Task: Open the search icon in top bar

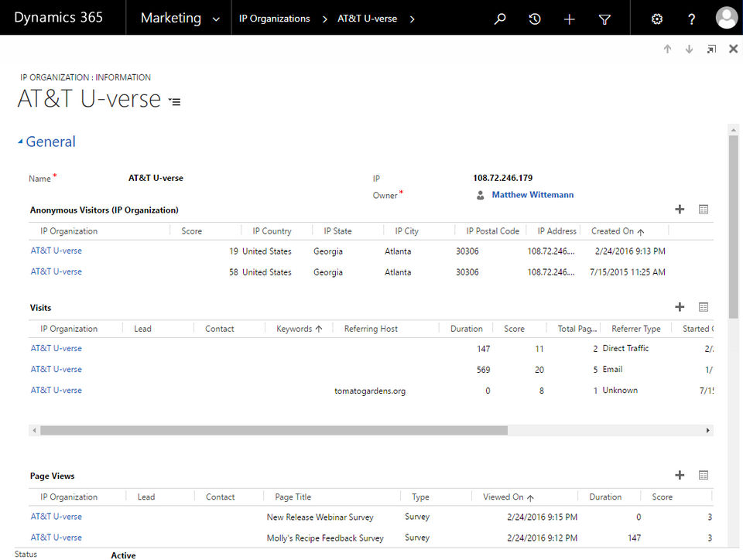Action: tap(500, 19)
